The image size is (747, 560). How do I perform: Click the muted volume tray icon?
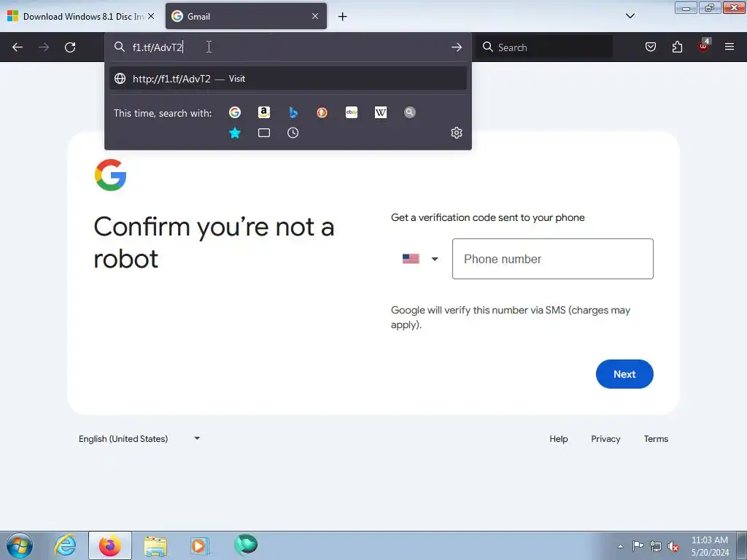tap(673, 546)
